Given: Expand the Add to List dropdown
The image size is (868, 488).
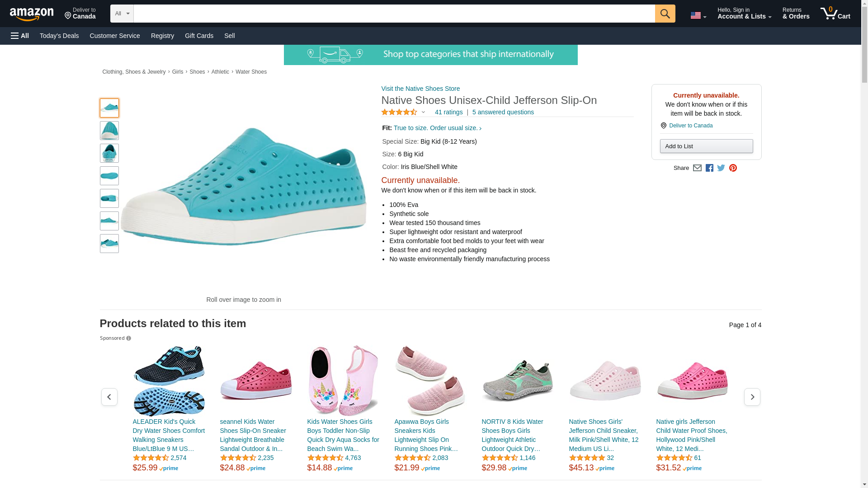Looking at the screenshot, I should pos(706,146).
